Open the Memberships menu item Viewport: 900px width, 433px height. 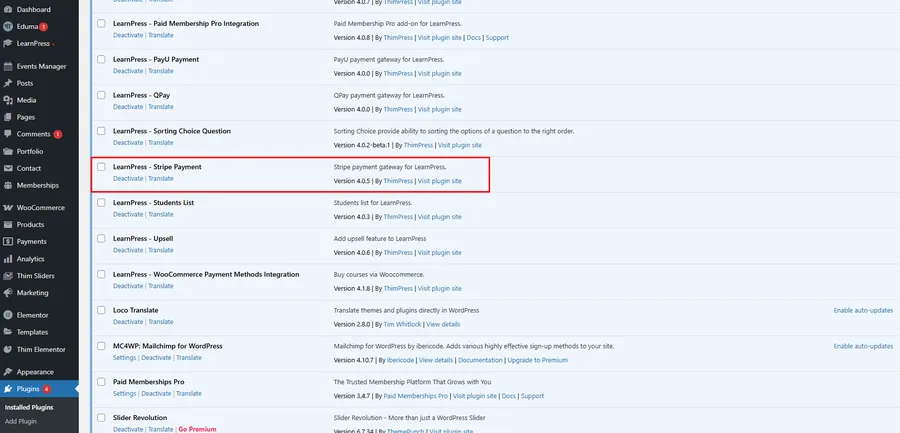(37, 185)
